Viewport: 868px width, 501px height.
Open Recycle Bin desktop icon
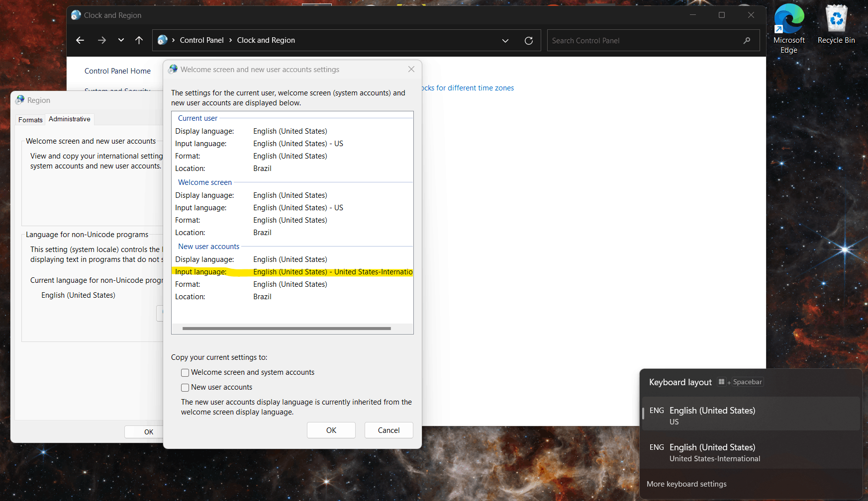[x=836, y=24]
